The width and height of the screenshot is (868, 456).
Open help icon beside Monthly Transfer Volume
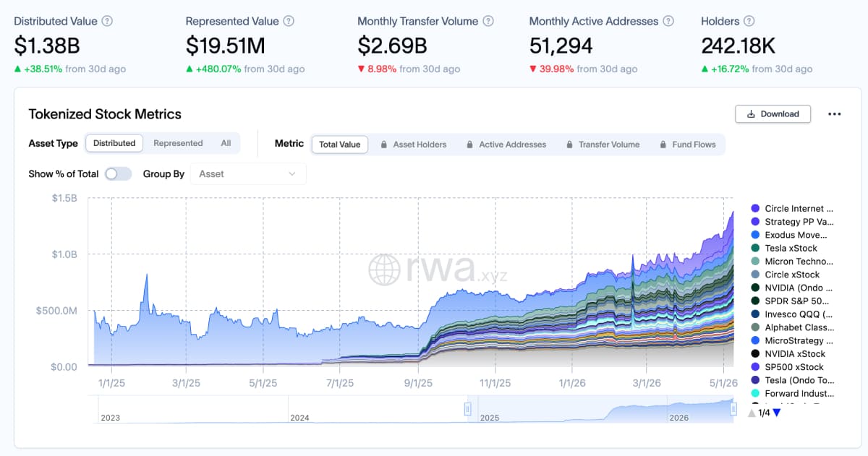coord(489,22)
